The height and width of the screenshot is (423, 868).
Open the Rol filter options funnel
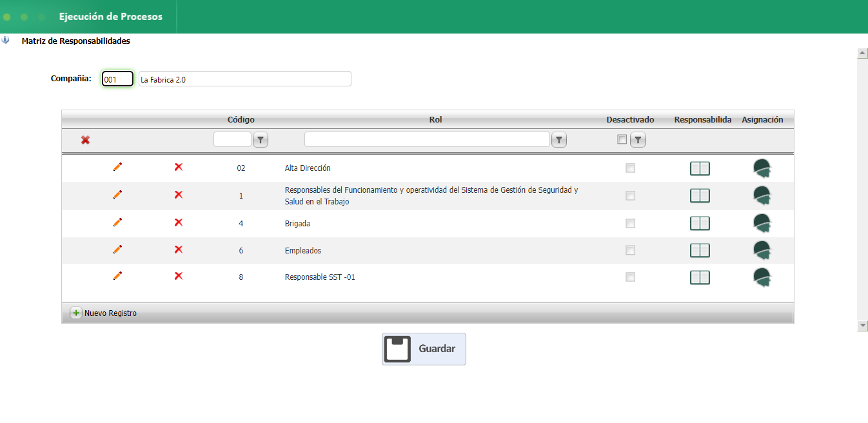[x=559, y=140]
